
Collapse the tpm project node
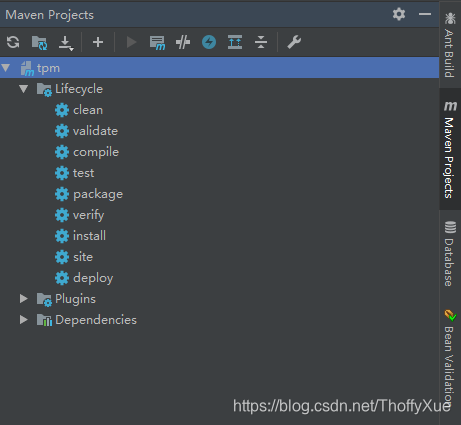click(6, 68)
